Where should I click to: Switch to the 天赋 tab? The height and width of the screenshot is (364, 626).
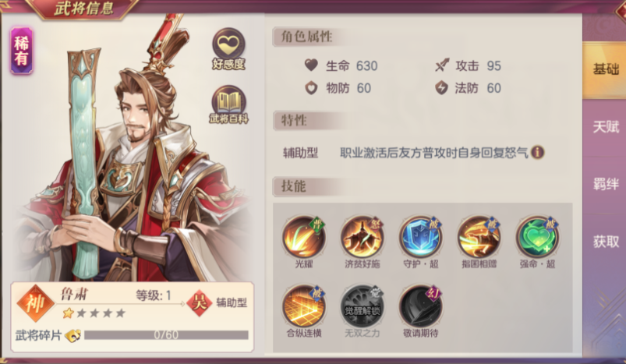(605, 127)
